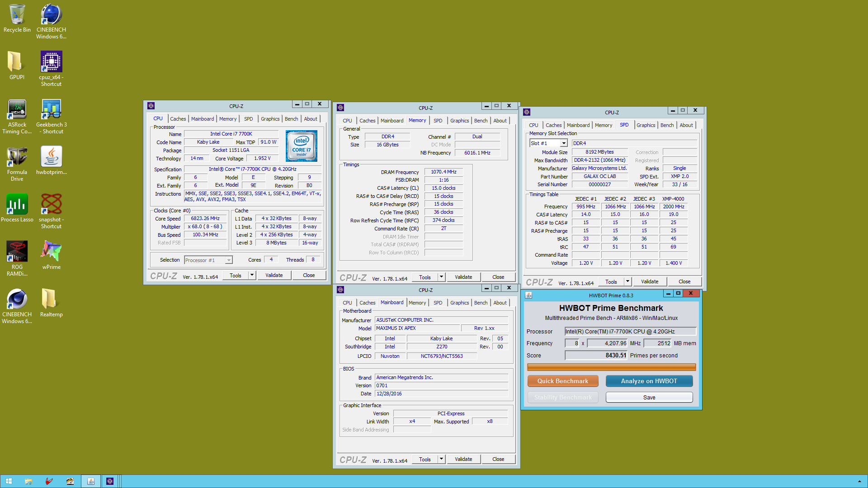Viewport: 868px width, 488px height.
Task: Click the red bird taskbar icon
Action: pyautogui.click(x=49, y=481)
